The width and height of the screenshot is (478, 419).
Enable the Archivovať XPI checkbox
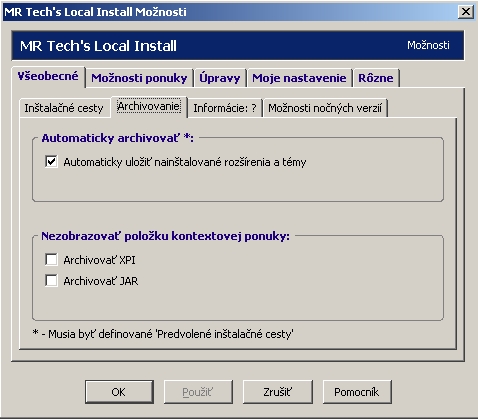(51, 259)
